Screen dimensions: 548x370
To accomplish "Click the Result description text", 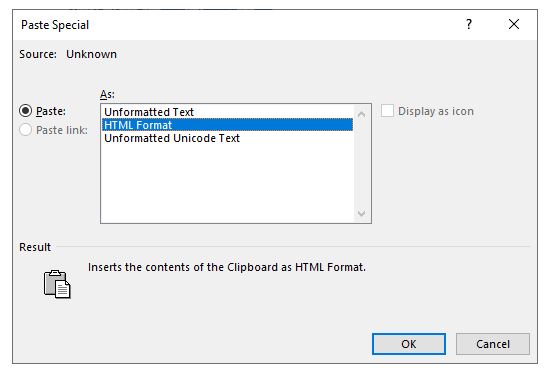I will (227, 267).
